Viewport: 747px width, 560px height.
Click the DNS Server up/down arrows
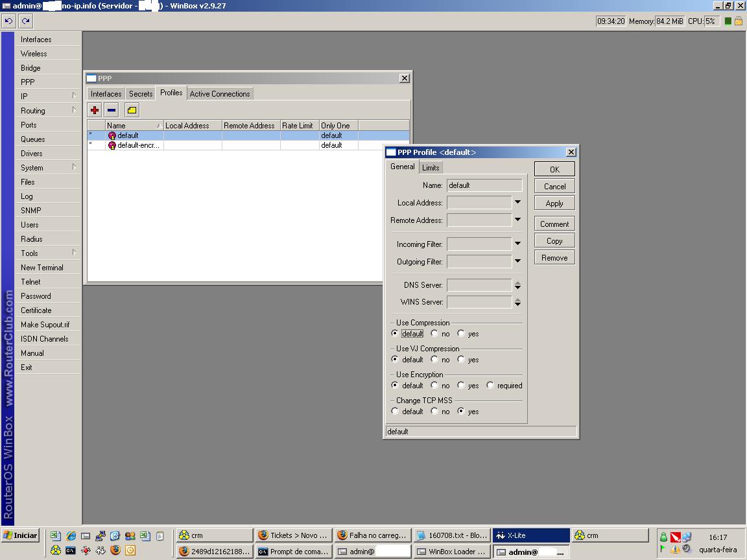click(517, 285)
